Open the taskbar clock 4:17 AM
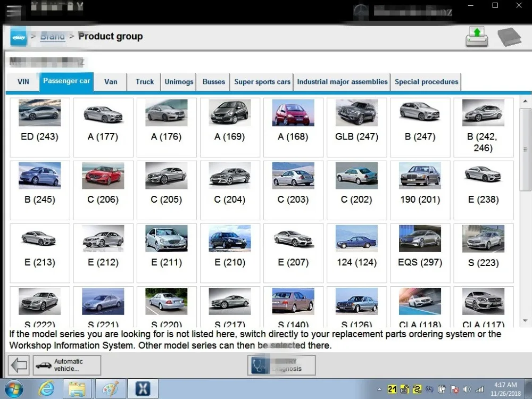This screenshot has width=532, height=399. coord(505,389)
